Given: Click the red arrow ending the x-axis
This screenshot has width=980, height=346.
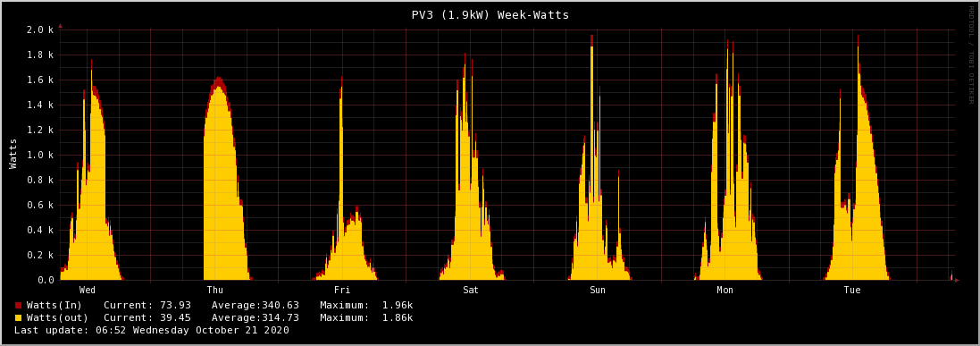Looking at the screenshot, I should tap(958, 281).
